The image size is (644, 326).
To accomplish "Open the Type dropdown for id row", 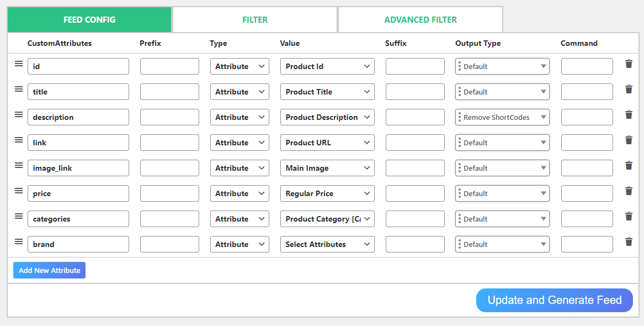I will click(239, 66).
